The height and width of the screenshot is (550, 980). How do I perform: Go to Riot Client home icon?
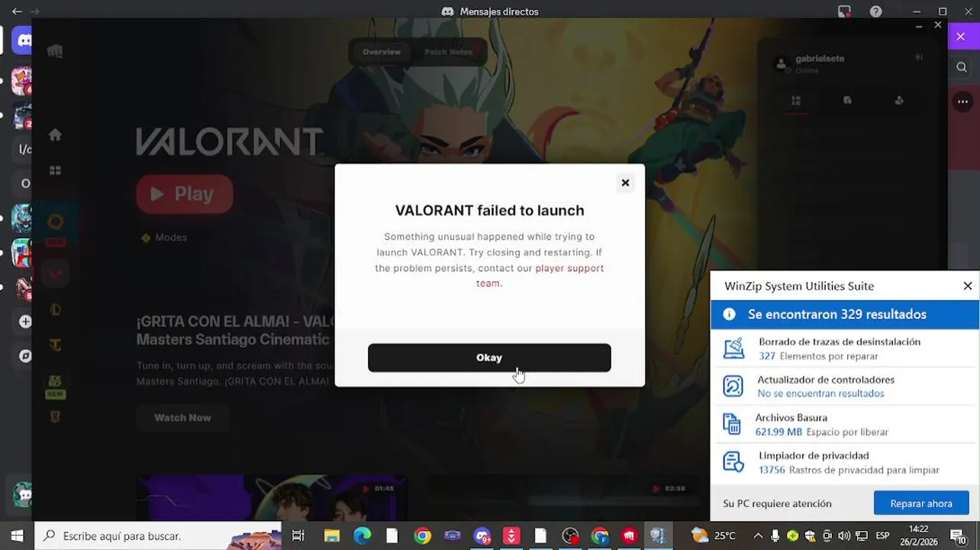coord(55,135)
